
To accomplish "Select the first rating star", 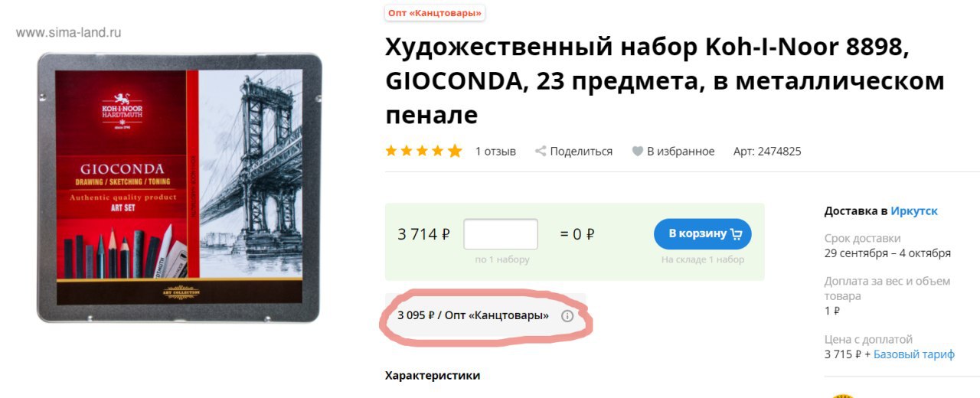I will point(392,151).
